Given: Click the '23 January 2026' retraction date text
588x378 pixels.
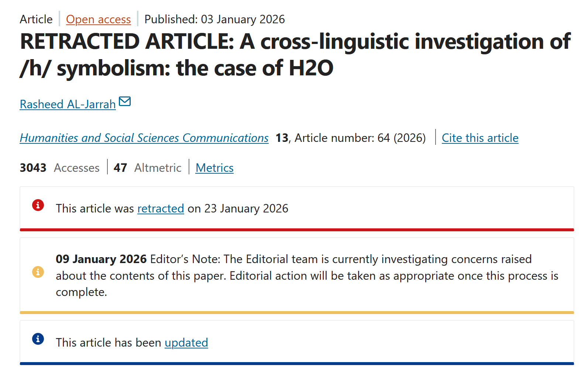Looking at the screenshot, I should tap(246, 208).
